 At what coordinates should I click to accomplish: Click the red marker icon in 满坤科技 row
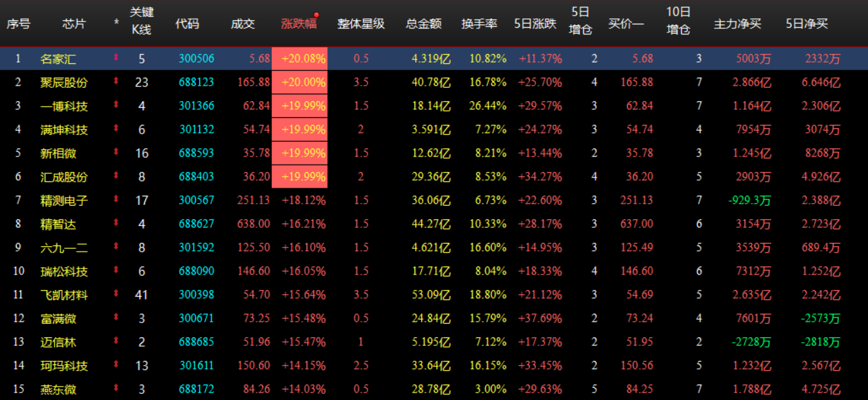pos(116,129)
